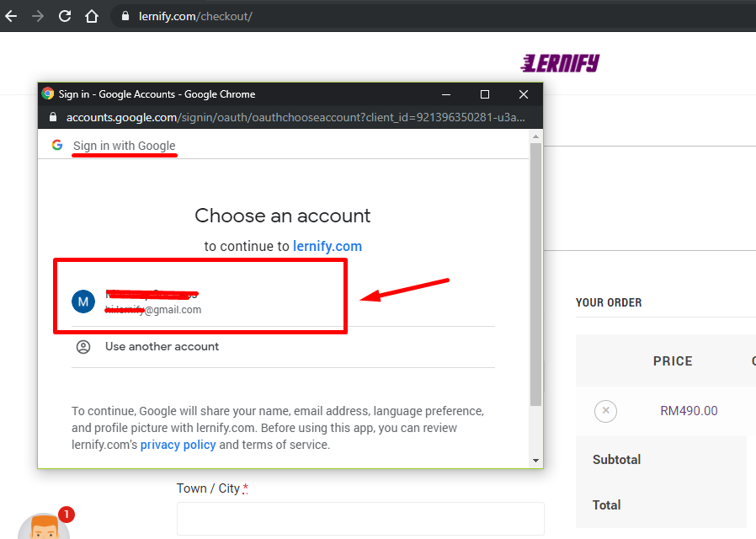Image resolution: width=756 pixels, height=539 pixels.
Task: Click the browser forward arrow
Action: coord(38,16)
